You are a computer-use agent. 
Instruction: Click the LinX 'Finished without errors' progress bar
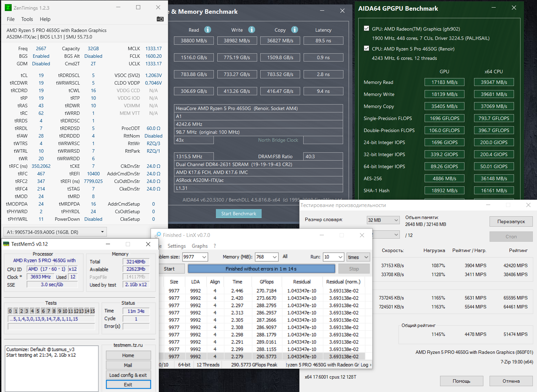261,269
